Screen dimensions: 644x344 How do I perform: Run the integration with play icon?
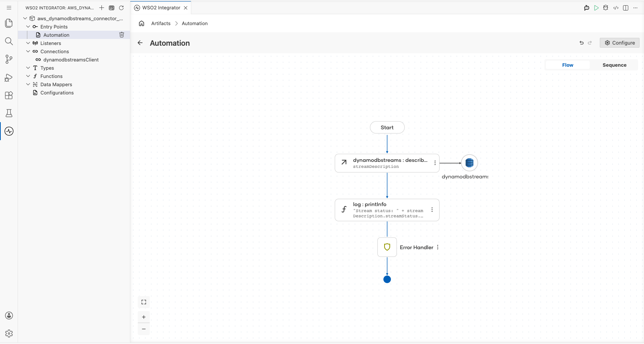[x=596, y=7]
